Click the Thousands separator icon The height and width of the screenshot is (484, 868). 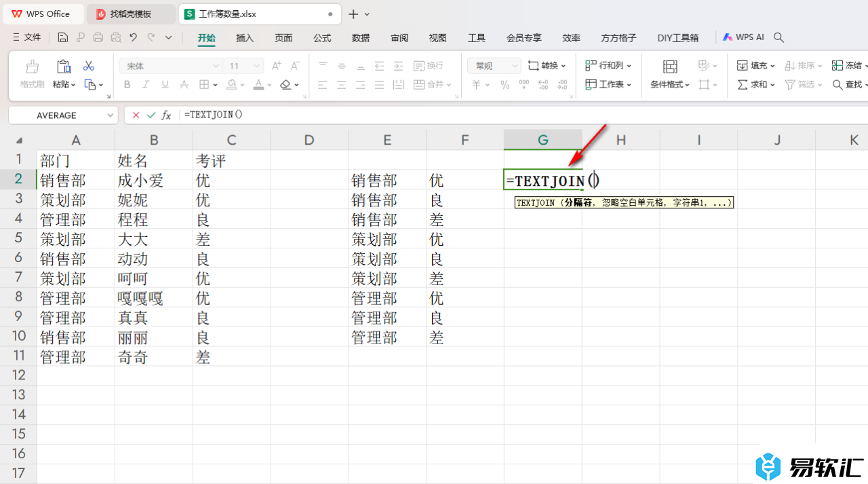524,85
